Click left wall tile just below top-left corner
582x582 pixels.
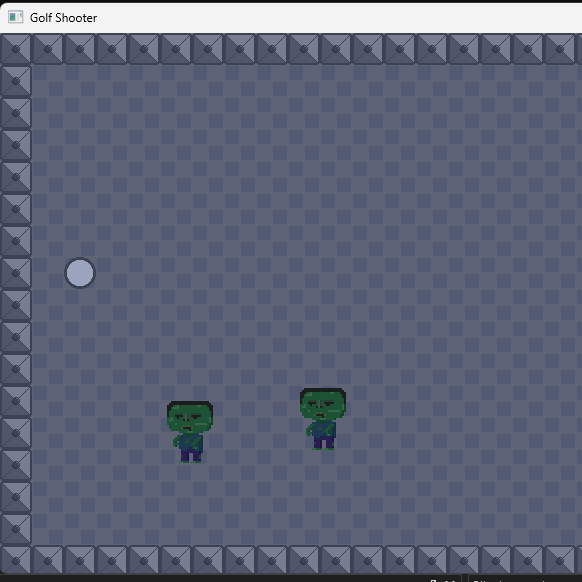(x=16, y=81)
